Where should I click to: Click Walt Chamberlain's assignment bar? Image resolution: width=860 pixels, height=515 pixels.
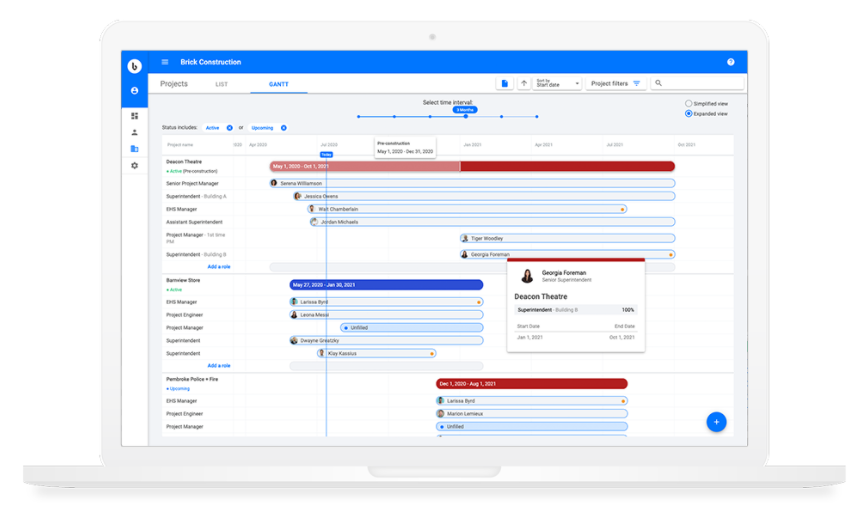(467, 209)
